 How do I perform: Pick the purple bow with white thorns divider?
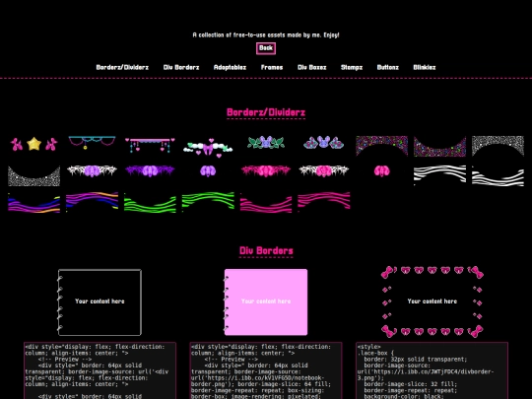[92, 170]
